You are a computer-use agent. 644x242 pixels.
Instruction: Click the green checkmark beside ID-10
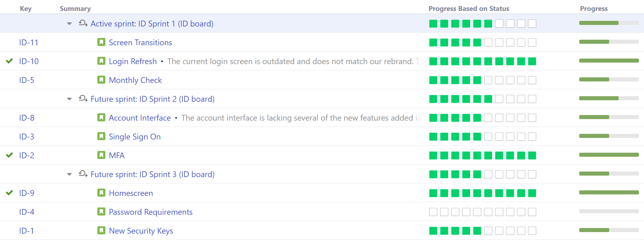[x=9, y=61]
